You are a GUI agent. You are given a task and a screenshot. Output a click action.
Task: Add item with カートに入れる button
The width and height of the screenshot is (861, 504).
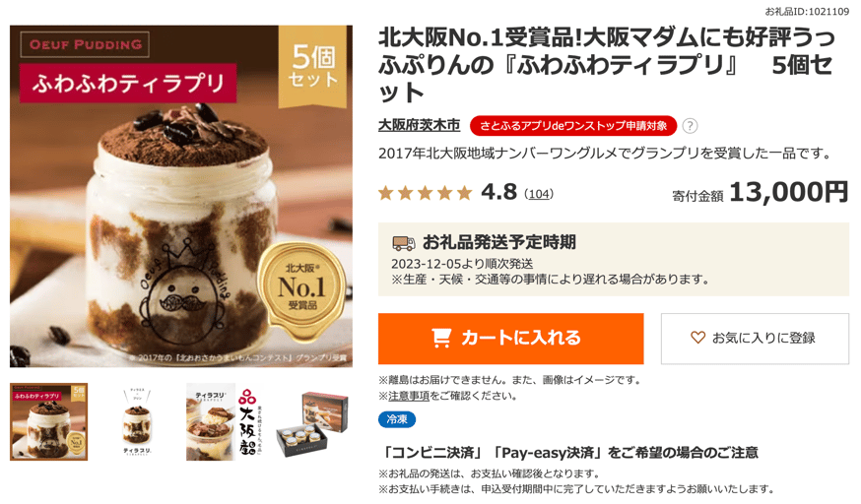coord(510,339)
